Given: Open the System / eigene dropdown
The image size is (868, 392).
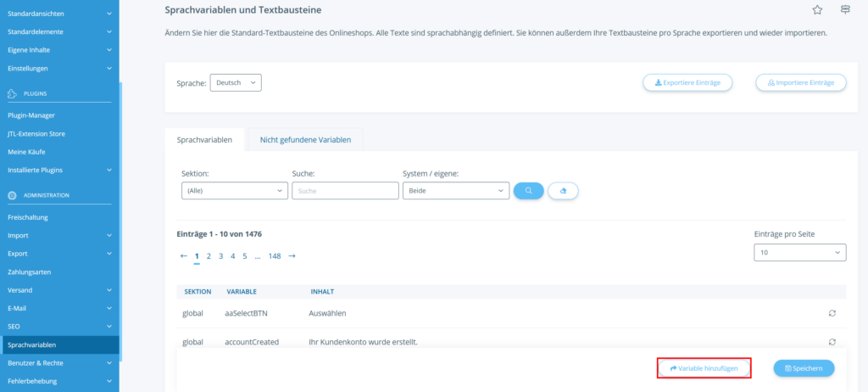Looking at the screenshot, I should (455, 191).
